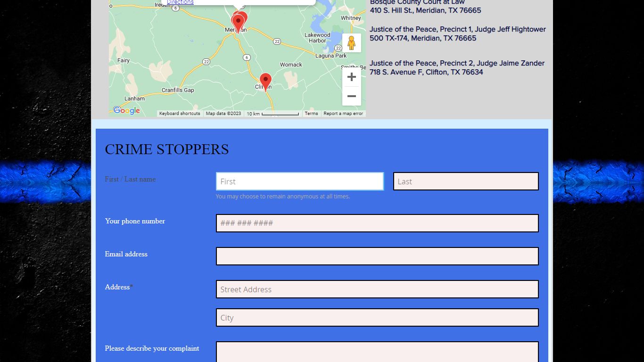Select the City input field

[377, 318]
